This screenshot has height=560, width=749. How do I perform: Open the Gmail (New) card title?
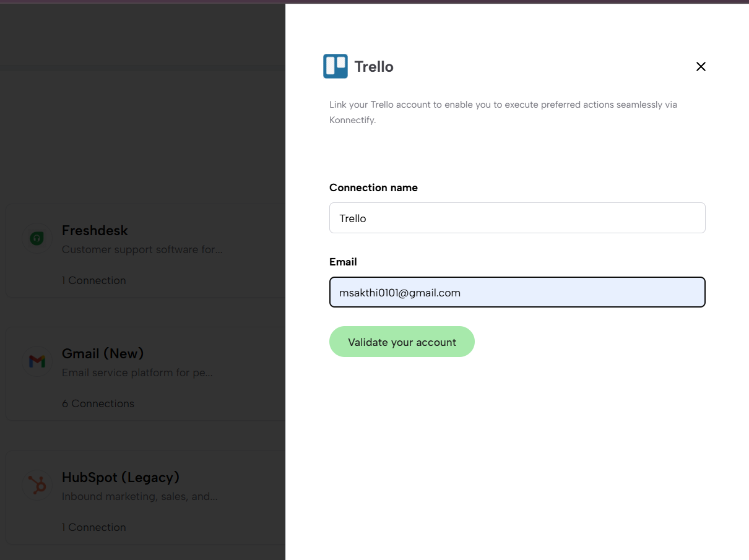(103, 353)
